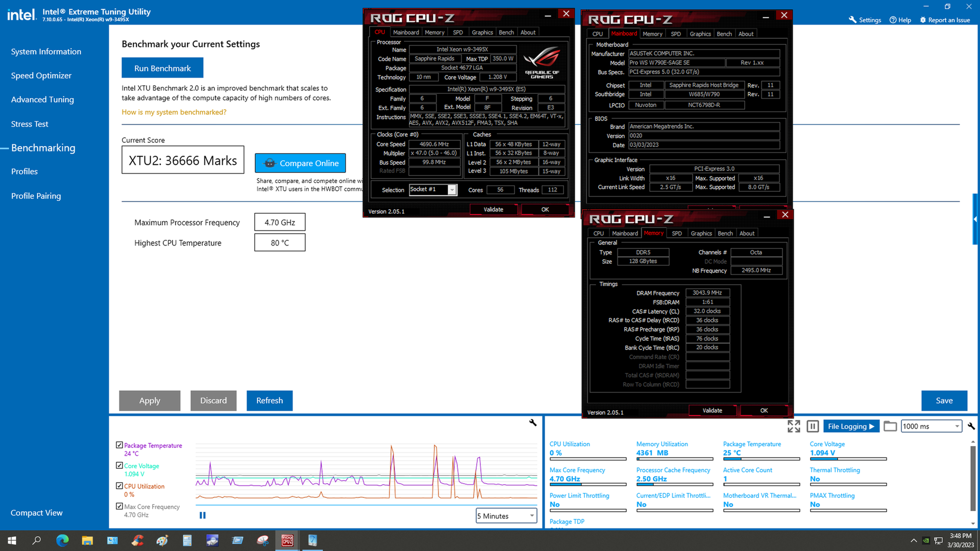The width and height of the screenshot is (980, 551).
Task: Open Paint palette app from taskbar
Action: (x=162, y=540)
